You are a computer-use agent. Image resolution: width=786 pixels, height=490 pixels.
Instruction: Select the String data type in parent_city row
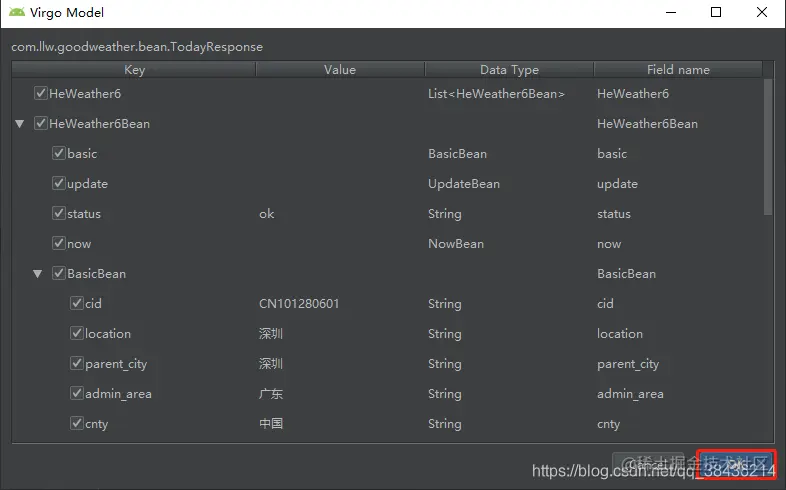point(445,364)
